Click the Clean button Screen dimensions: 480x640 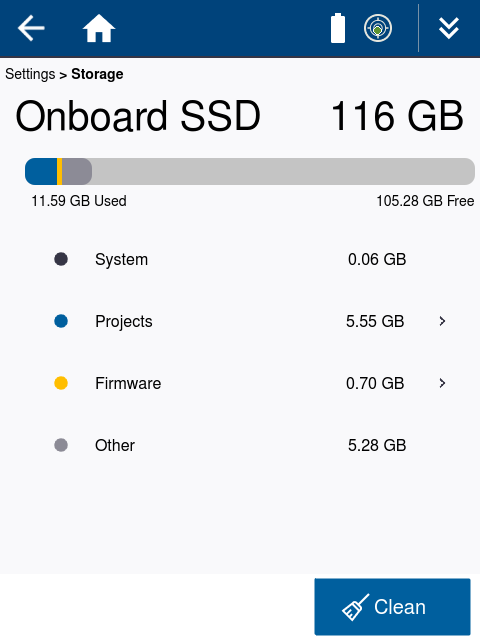click(392, 607)
